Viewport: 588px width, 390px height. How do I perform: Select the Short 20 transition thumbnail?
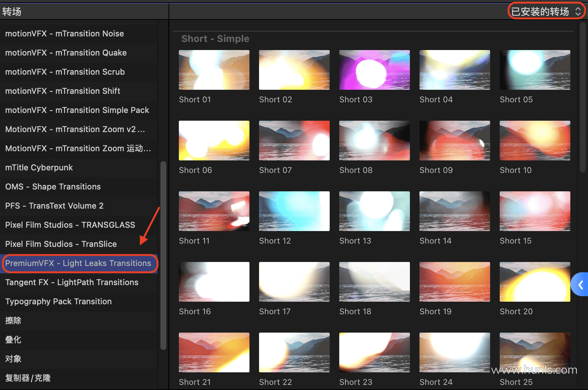click(535, 282)
